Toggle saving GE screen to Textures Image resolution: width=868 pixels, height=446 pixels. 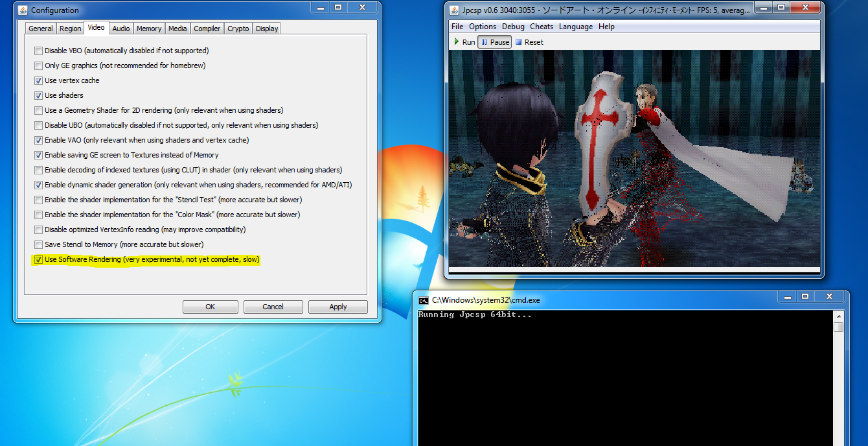coord(39,155)
